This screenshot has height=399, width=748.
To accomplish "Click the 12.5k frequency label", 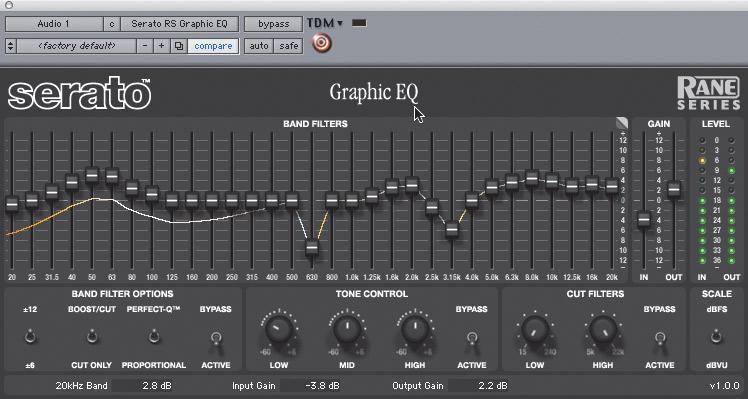I will pyautogui.click(x=571, y=277).
